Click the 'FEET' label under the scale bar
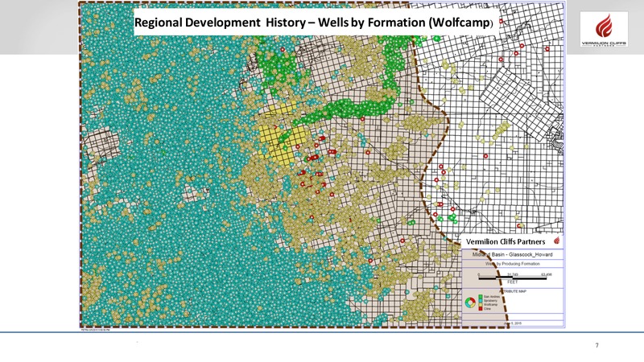644x362 pixels. coord(512,282)
